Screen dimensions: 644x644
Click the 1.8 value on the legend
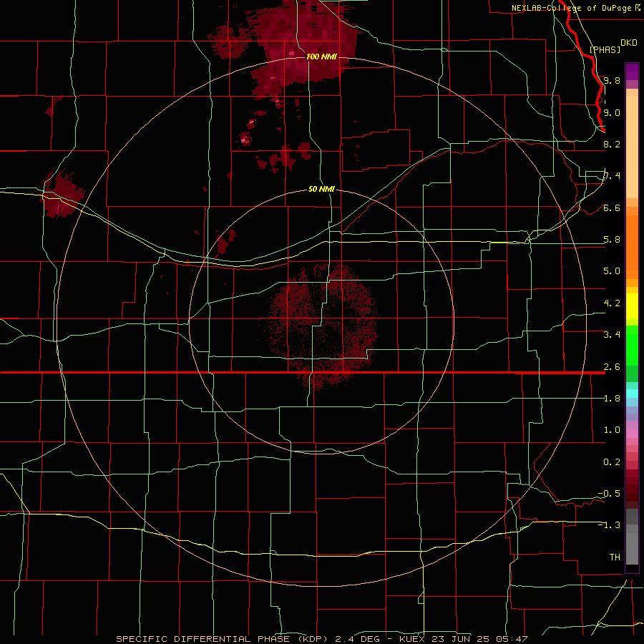click(x=612, y=398)
